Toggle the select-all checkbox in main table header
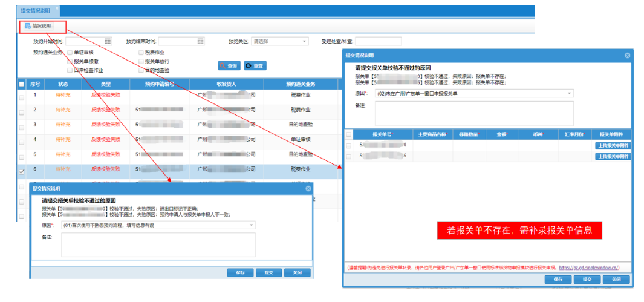Image resolution: width=644 pixels, height=302 pixels. (21, 84)
